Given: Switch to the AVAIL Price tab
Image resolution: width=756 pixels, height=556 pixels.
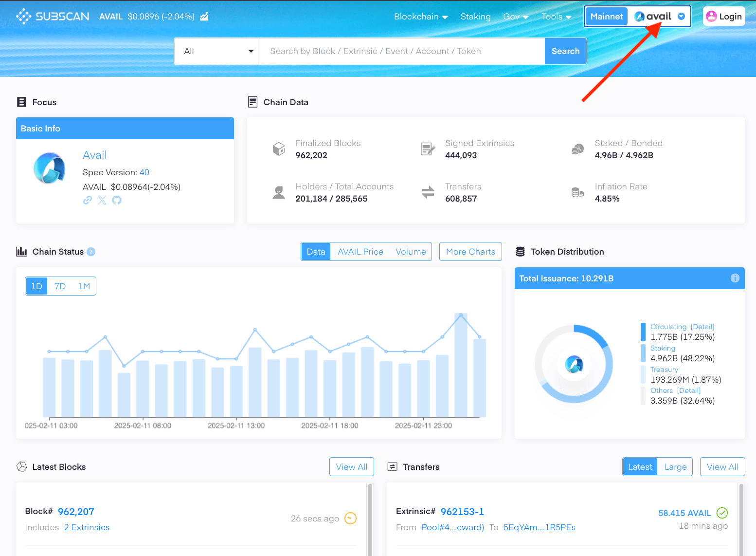Looking at the screenshot, I should pyautogui.click(x=360, y=252).
